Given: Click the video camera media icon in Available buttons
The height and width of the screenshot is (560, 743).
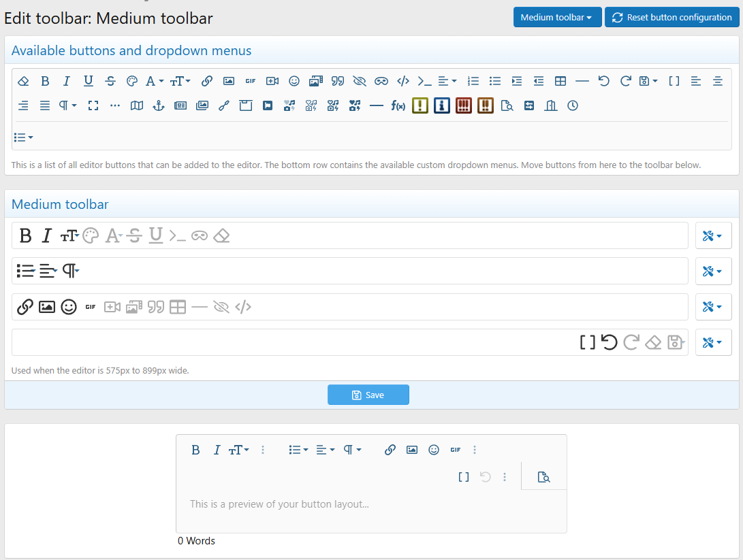Looking at the screenshot, I should (x=272, y=81).
